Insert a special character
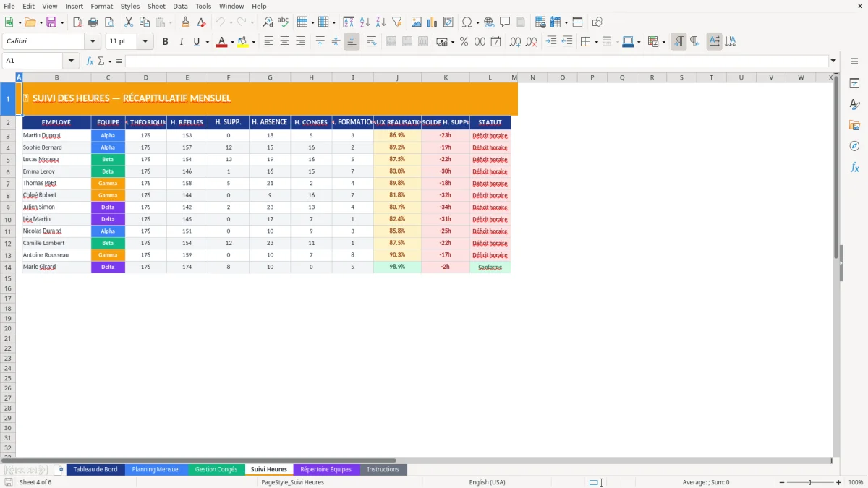The image size is (868, 488). pos(467,22)
